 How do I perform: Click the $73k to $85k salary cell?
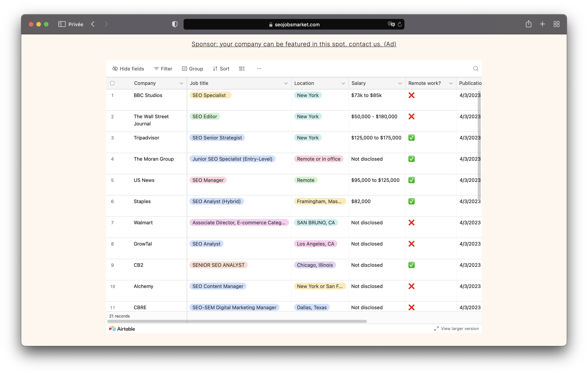(x=377, y=100)
